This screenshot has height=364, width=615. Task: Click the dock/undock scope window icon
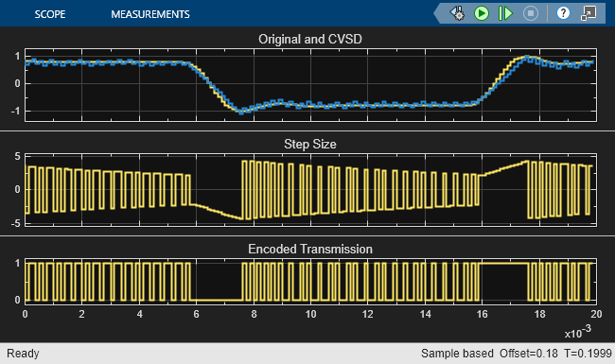click(x=589, y=14)
